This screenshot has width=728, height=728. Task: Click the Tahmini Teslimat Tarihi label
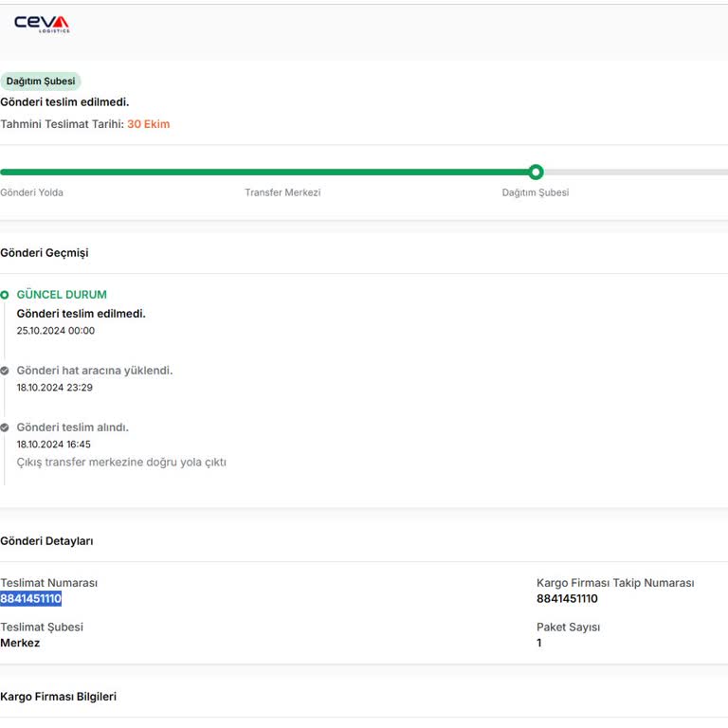pyautogui.click(x=63, y=124)
